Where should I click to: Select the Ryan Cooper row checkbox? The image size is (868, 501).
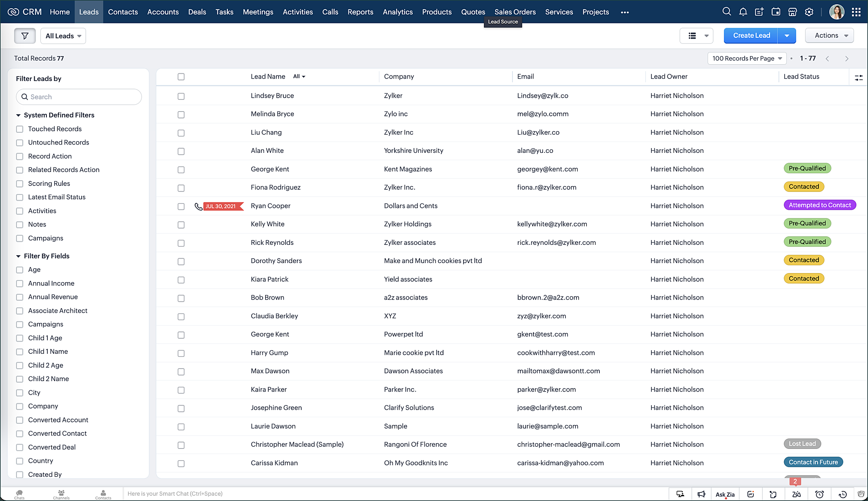[181, 207]
